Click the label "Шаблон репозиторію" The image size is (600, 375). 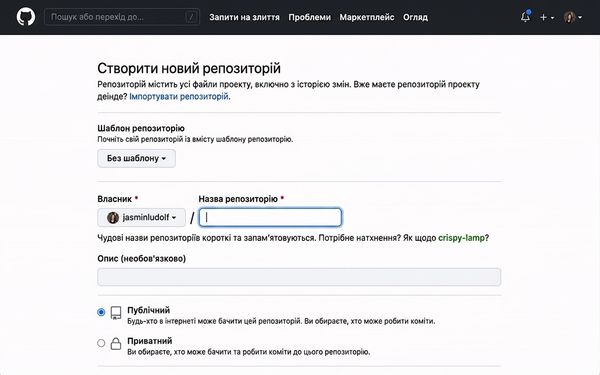(x=141, y=128)
